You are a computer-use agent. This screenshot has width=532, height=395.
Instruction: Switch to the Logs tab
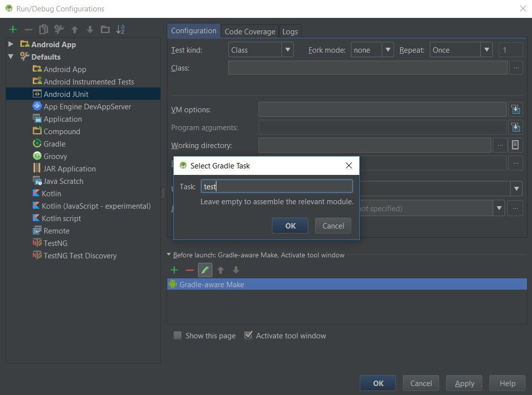pos(290,32)
